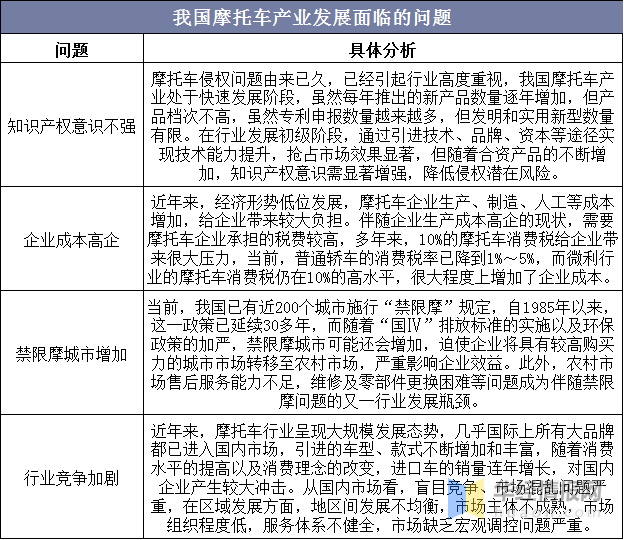Click the table title 我国摩托车产业发展面临的问题

click(312, 18)
